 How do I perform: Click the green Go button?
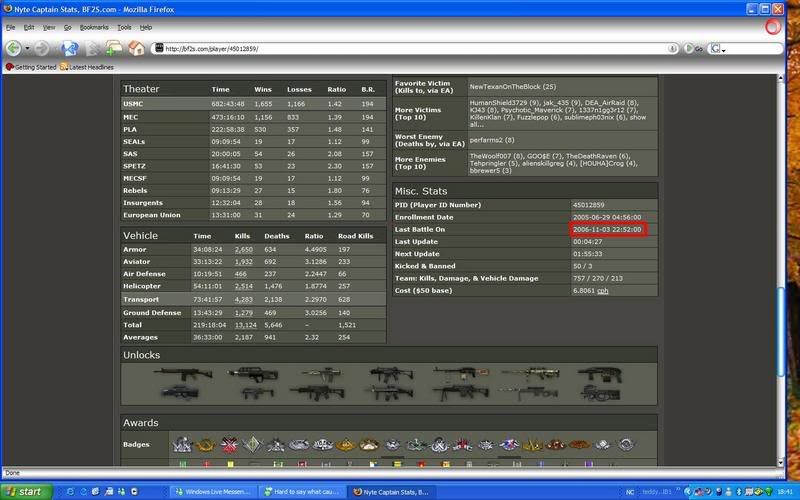[693, 48]
